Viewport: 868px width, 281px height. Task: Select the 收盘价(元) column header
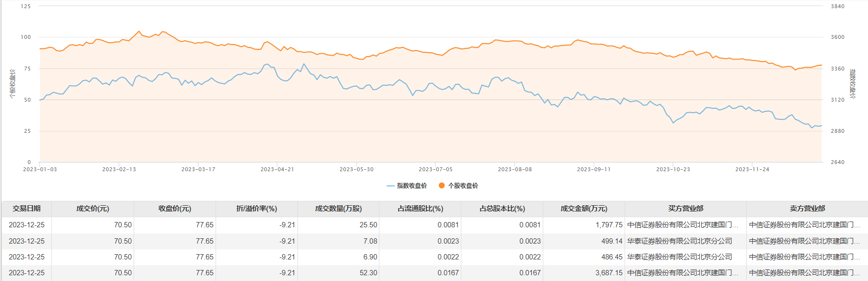175,209
